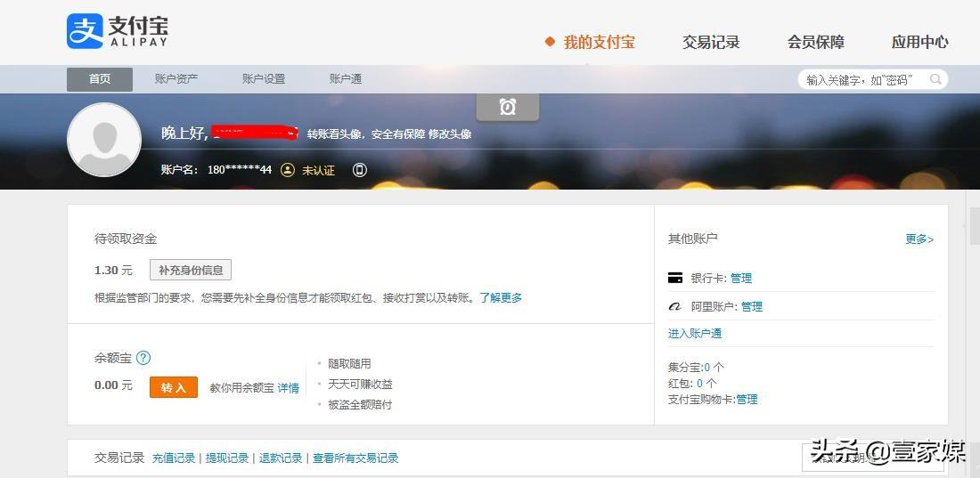Open 我的支付宝 main menu
This screenshot has width=980, height=478.
click(599, 43)
